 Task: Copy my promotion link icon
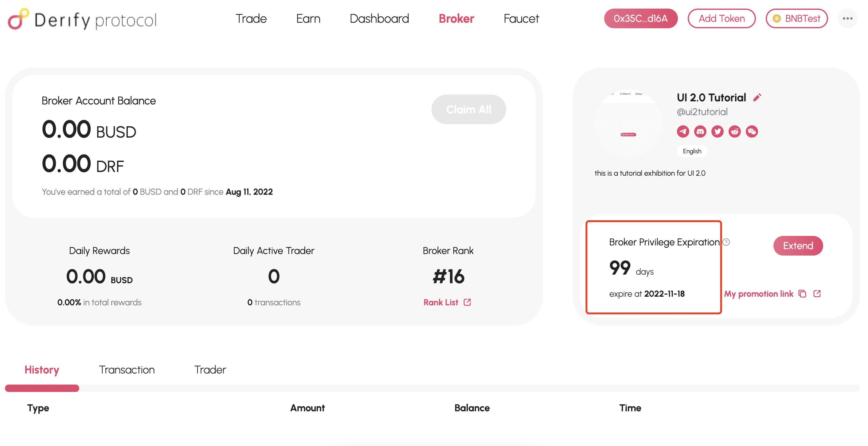click(802, 294)
